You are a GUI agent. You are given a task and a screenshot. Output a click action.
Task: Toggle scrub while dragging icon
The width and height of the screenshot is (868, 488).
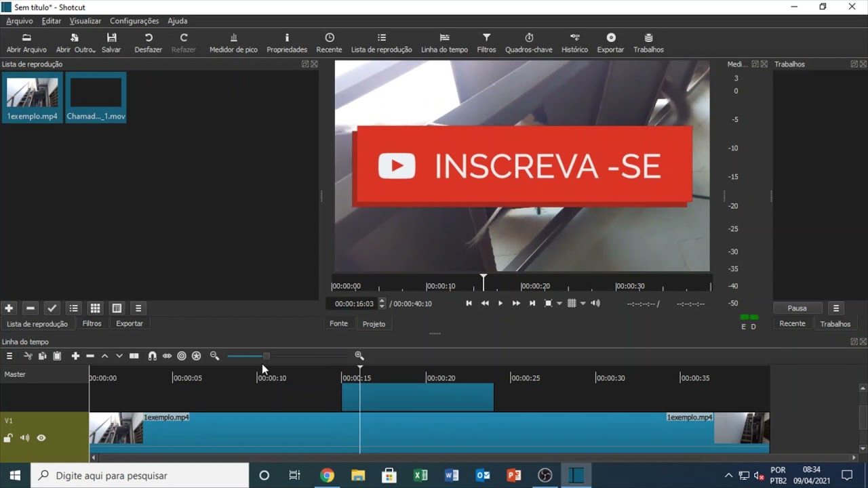[x=167, y=356]
